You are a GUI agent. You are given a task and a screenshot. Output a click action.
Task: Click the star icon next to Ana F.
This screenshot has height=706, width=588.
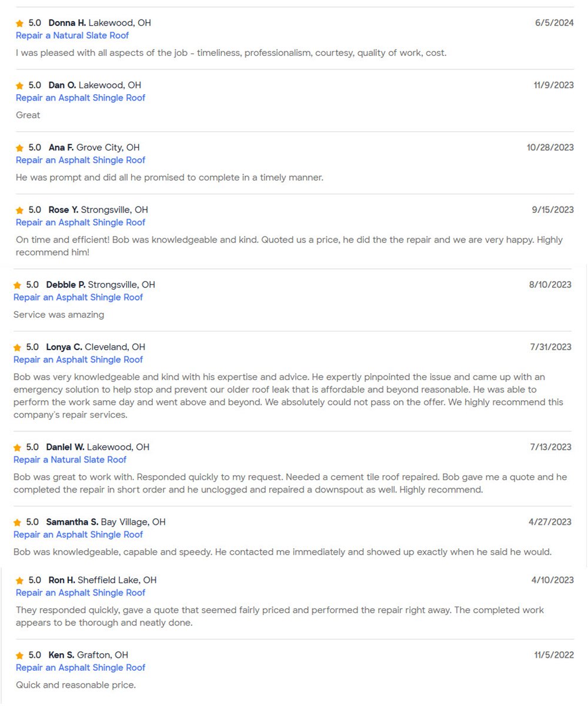point(19,148)
